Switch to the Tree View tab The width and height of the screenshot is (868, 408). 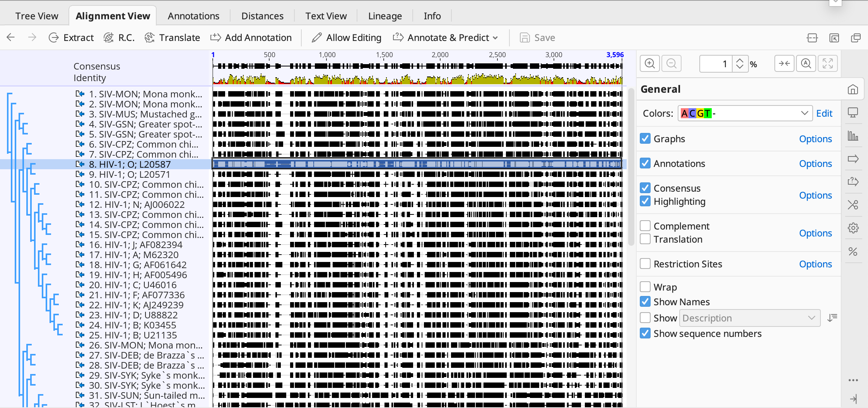tap(37, 16)
